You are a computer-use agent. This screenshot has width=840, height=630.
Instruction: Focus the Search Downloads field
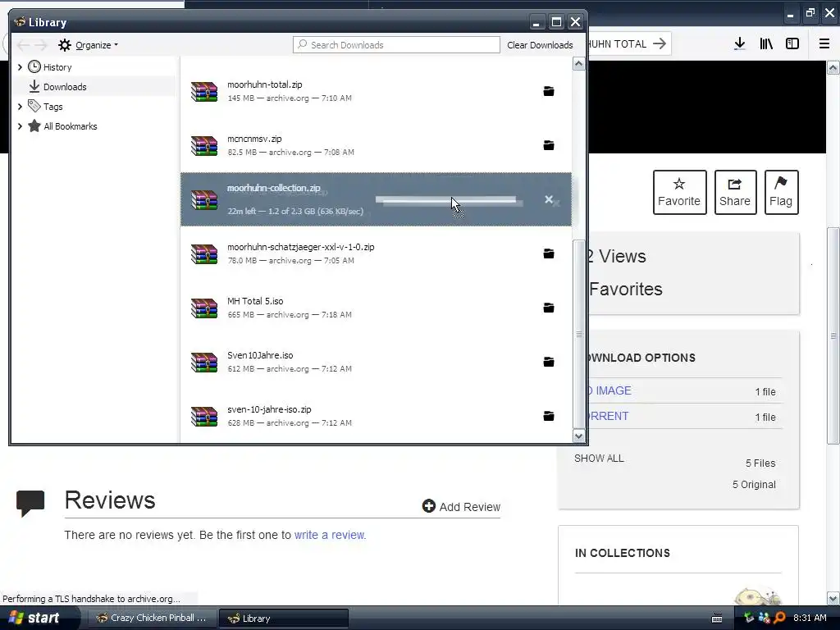click(x=396, y=45)
